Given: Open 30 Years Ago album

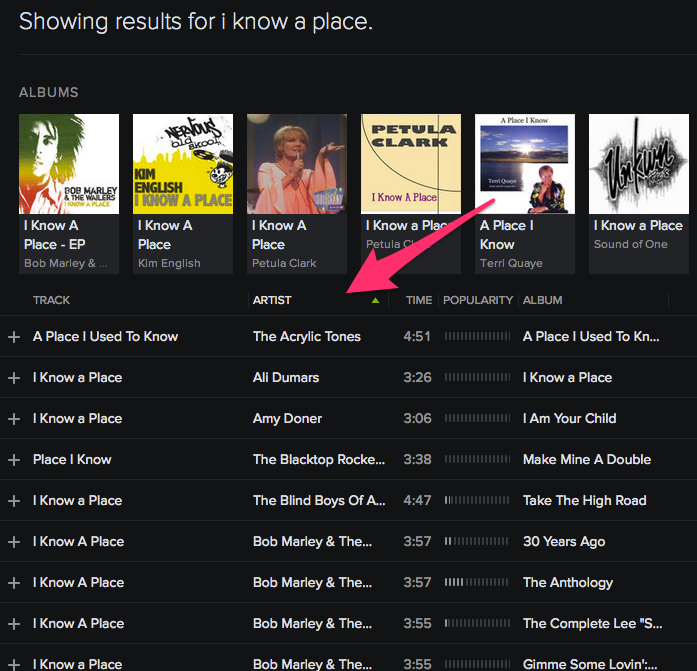Looking at the screenshot, I should coord(564,542).
